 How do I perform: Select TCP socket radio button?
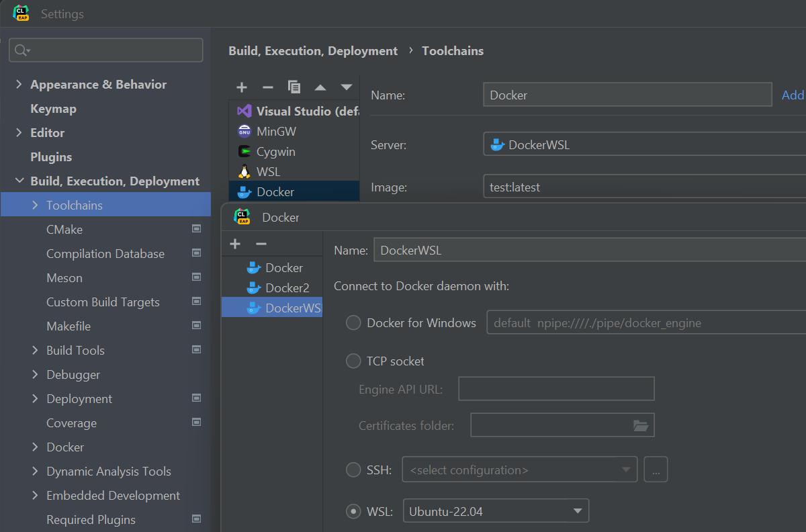pos(353,361)
